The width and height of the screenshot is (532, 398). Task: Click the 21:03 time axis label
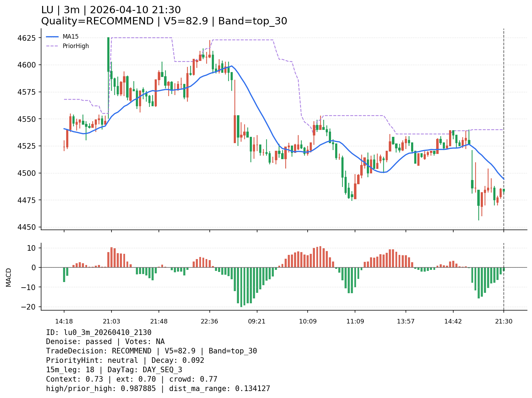point(111,321)
